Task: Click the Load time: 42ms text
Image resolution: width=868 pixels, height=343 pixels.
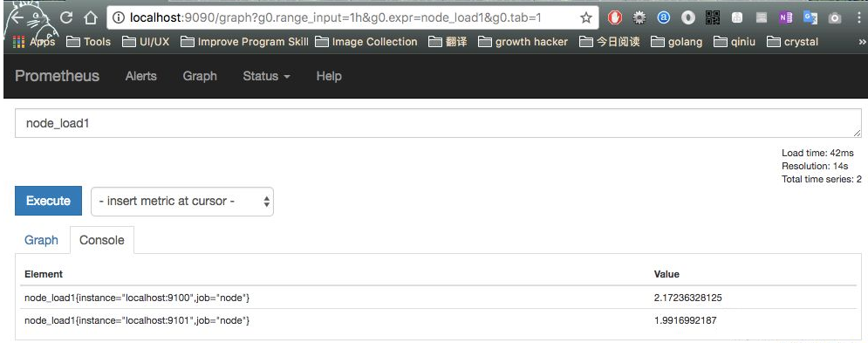Action: point(817,153)
